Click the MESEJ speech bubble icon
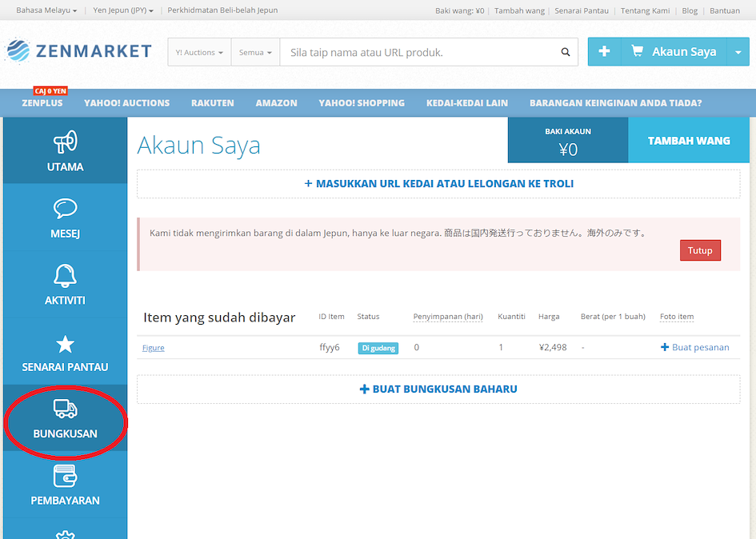 point(65,208)
